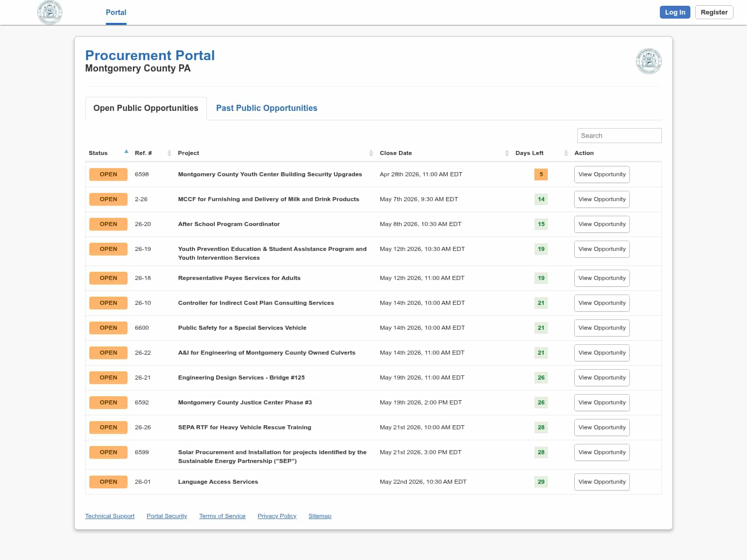Open the Privacy Policy footer link
Viewport: 747px width, 560px height.
point(276,516)
